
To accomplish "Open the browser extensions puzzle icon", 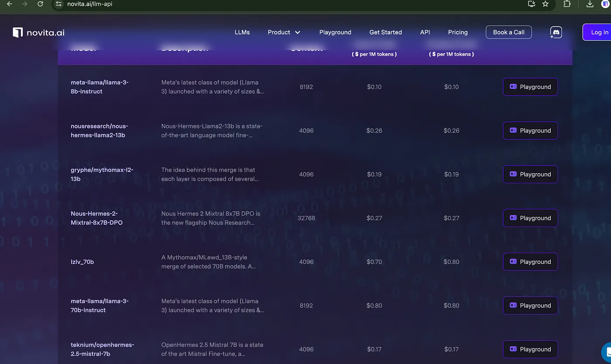I will (x=567, y=4).
